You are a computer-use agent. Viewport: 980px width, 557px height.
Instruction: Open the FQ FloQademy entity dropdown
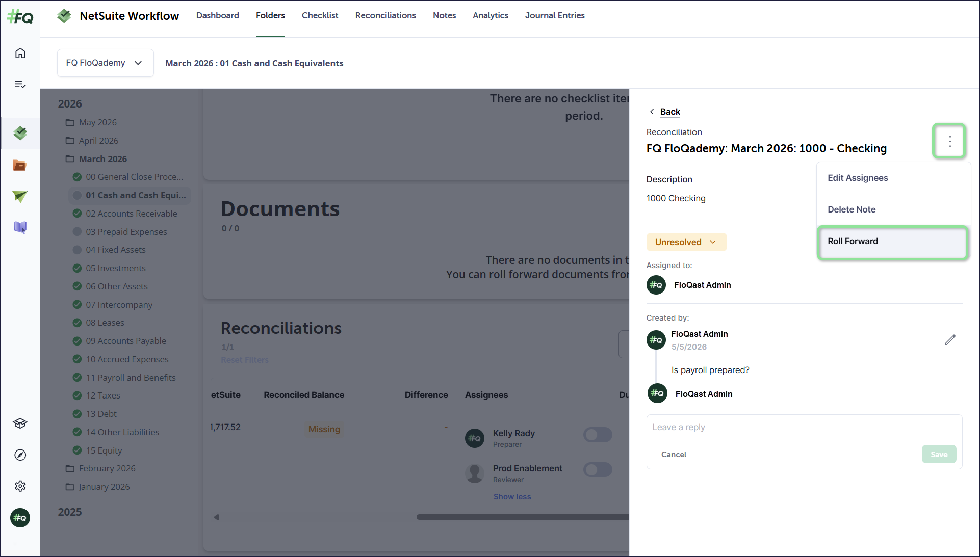tap(105, 63)
